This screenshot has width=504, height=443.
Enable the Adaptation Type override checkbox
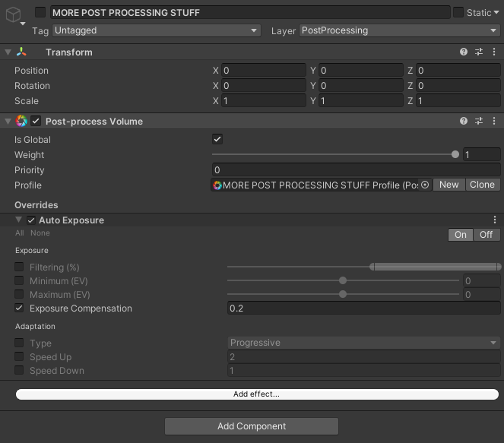19,343
